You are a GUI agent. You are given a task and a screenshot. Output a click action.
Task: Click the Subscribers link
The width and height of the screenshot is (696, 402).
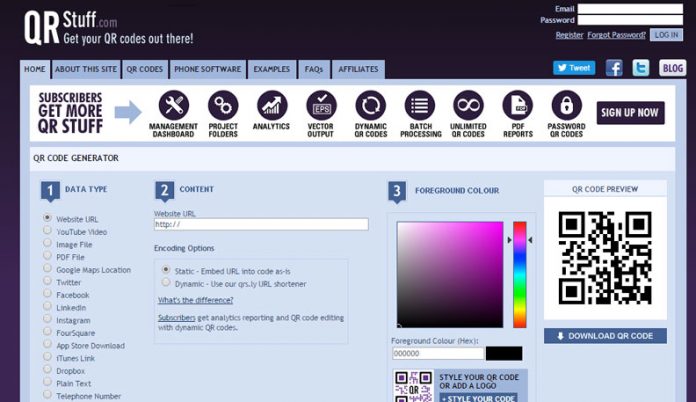[177, 318]
